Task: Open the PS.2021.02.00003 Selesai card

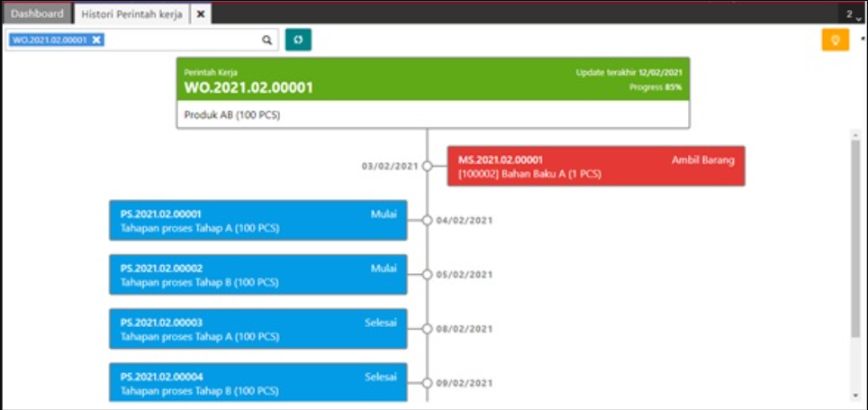Action: pyautogui.click(x=258, y=329)
